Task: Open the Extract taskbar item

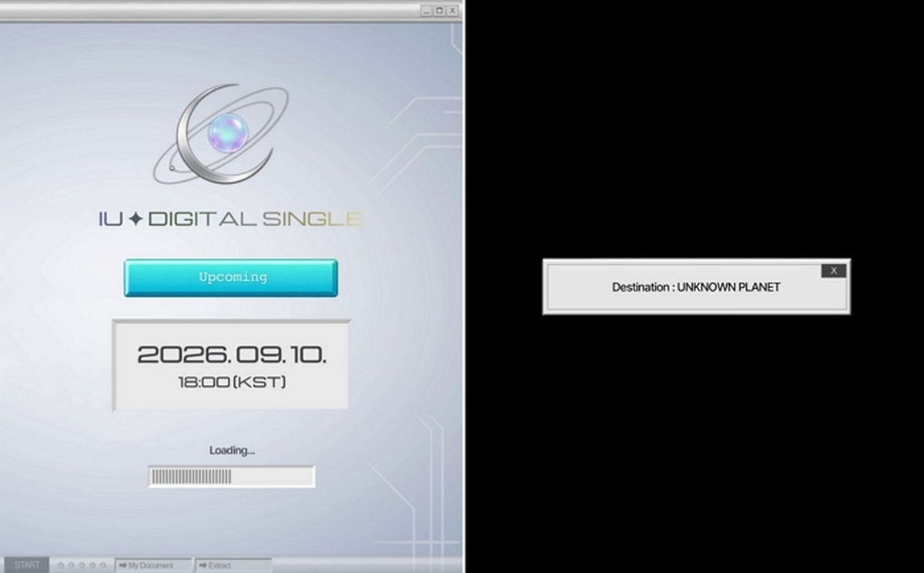Action: (x=233, y=565)
